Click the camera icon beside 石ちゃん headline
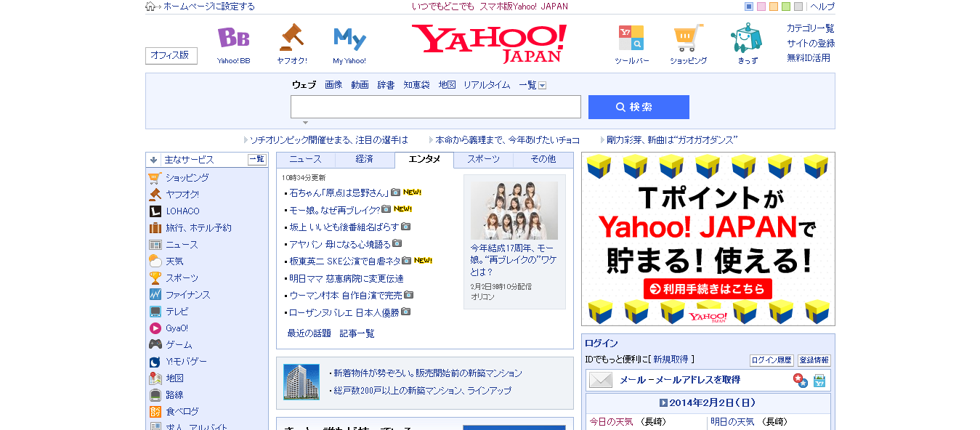The height and width of the screenshot is (430, 980). [x=396, y=192]
